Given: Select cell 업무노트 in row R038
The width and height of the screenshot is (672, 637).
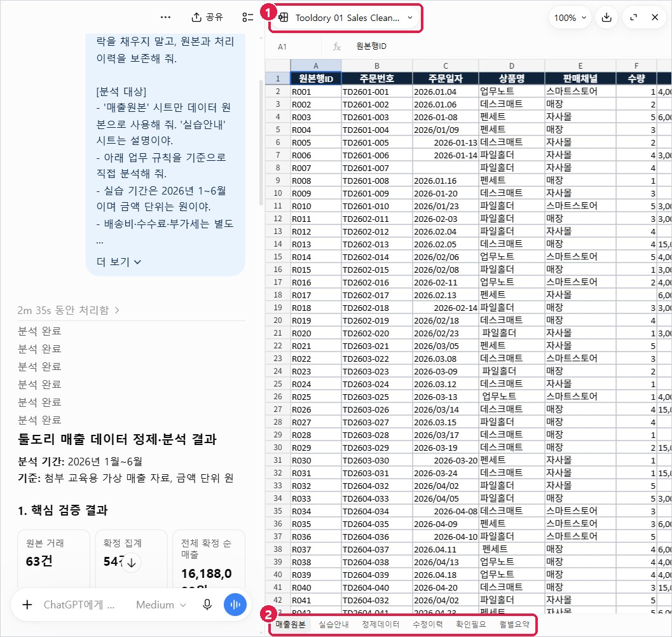Looking at the screenshot, I should [512, 562].
